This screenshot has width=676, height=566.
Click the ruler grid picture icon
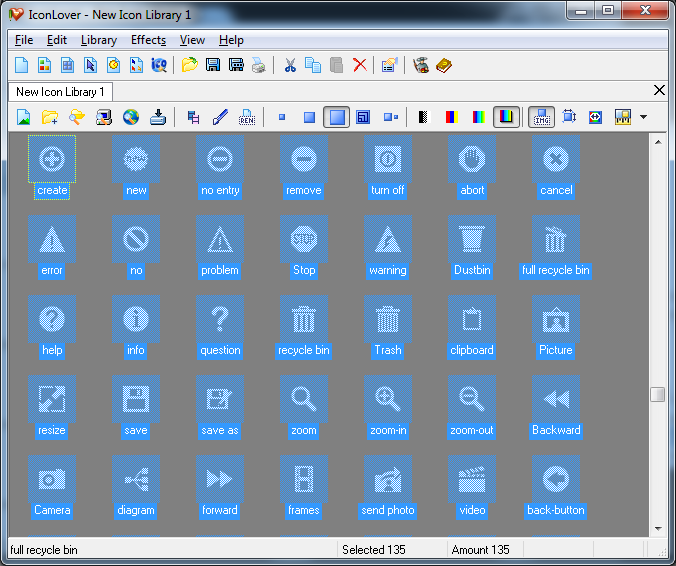click(x=623, y=117)
